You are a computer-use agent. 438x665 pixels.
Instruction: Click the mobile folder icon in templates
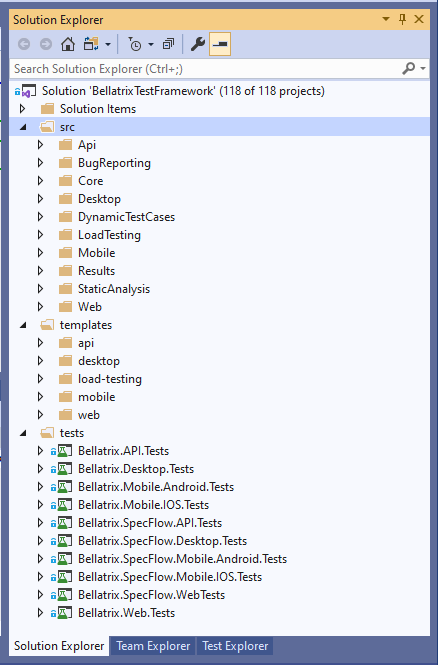click(65, 397)
